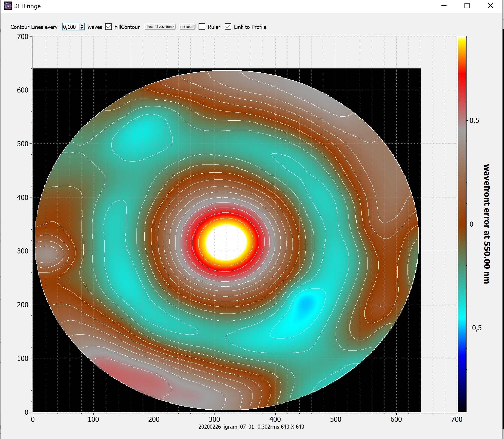Click the wavefront error color scale bar
This screenshot has height=439, width=504.
(462, 223)
